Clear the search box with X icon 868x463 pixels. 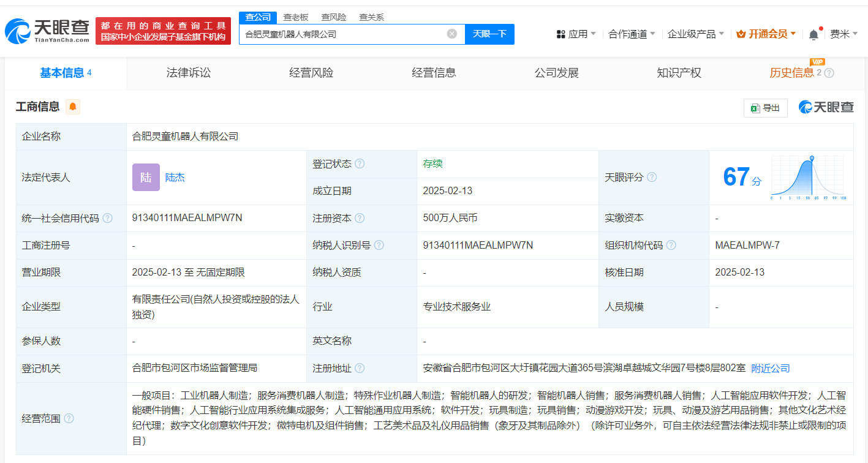pos(452,34)
